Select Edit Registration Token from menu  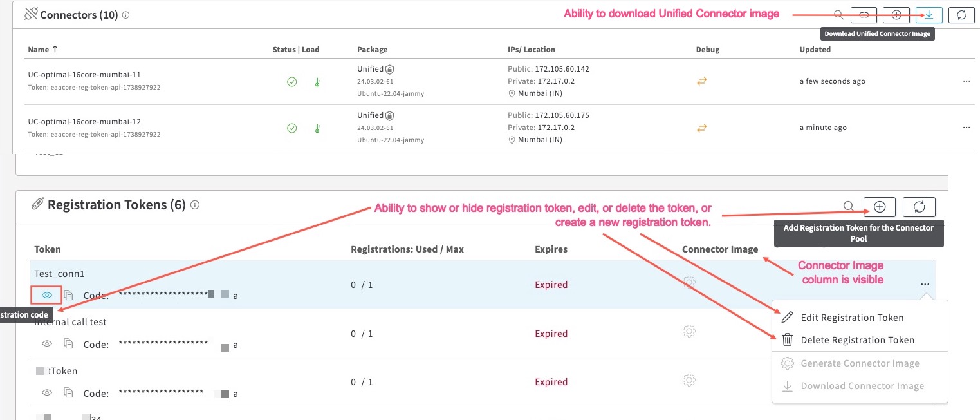851,318
